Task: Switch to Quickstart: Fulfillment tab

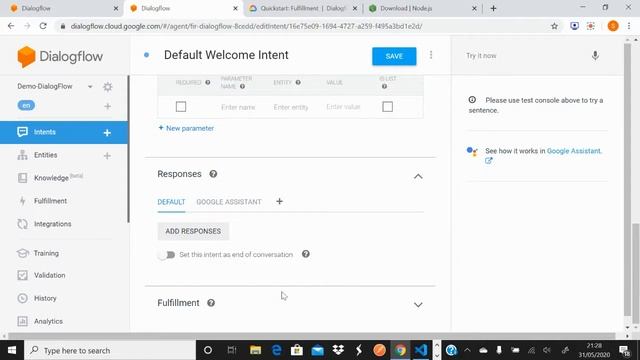Action: 302,8
